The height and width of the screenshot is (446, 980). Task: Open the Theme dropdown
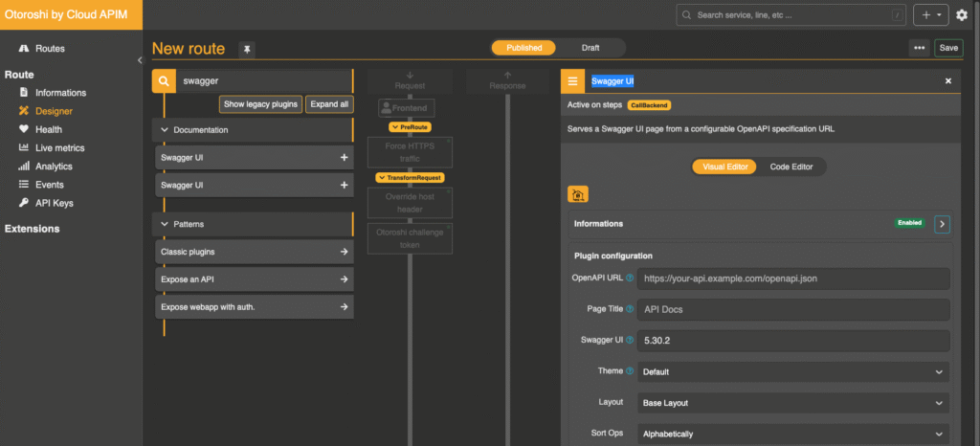point(792,371)
